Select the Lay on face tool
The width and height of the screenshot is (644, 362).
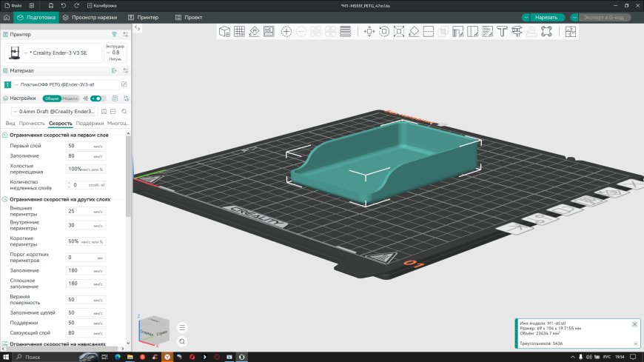[414, 32]
